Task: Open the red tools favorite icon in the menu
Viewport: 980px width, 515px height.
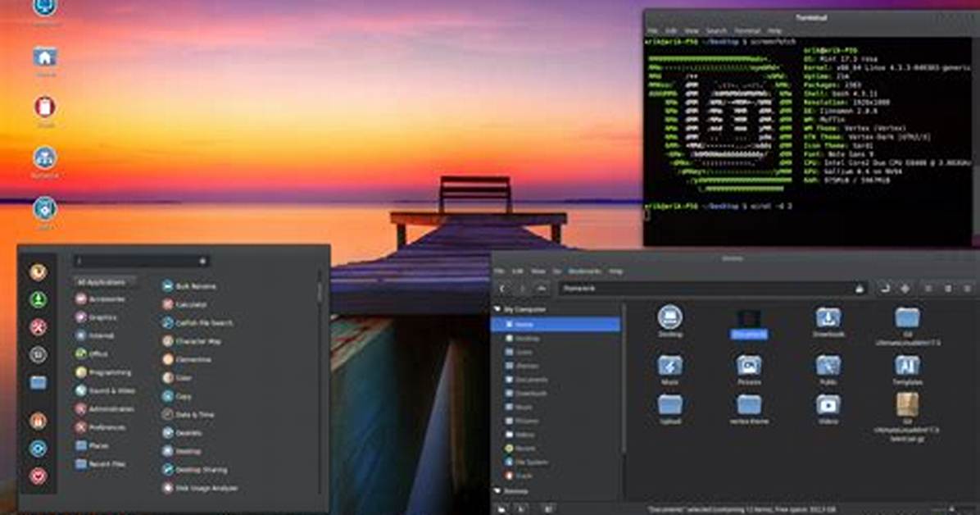Action: [39, 327]
